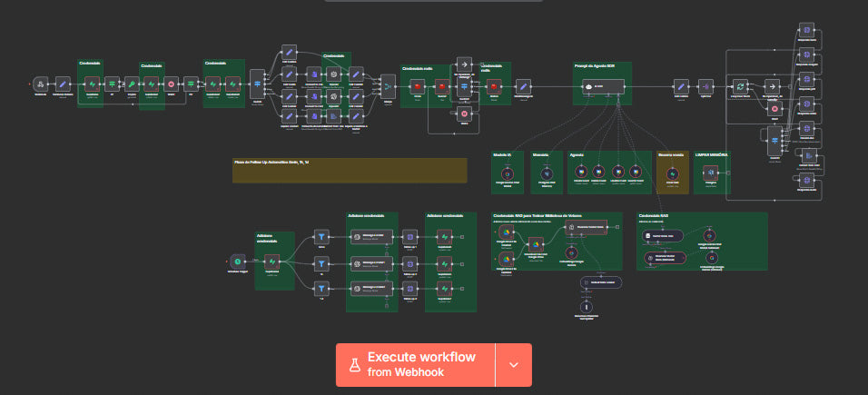
Task: Select the Prompt do Agente SDR sticky note title
Action: tap(595, 66)
